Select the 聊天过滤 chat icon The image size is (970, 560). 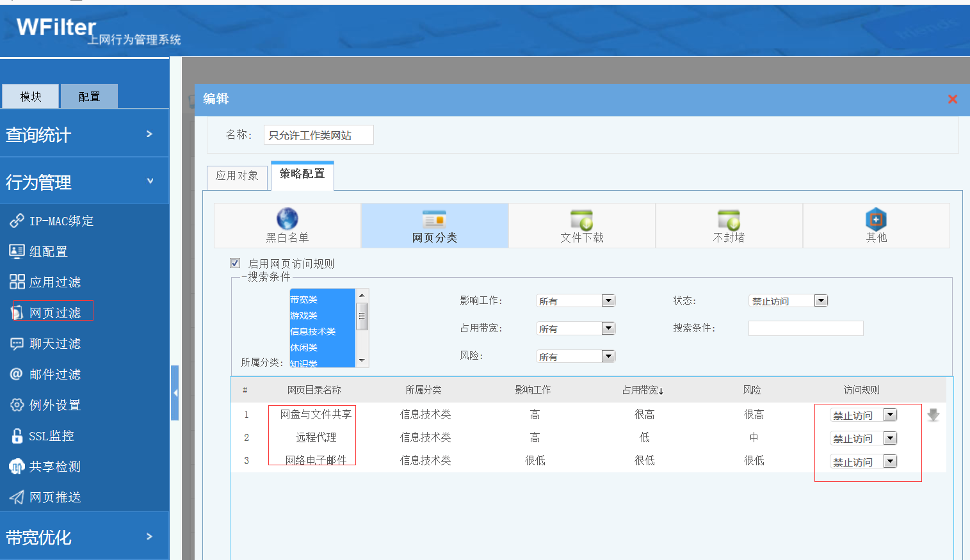pos(17,344)
